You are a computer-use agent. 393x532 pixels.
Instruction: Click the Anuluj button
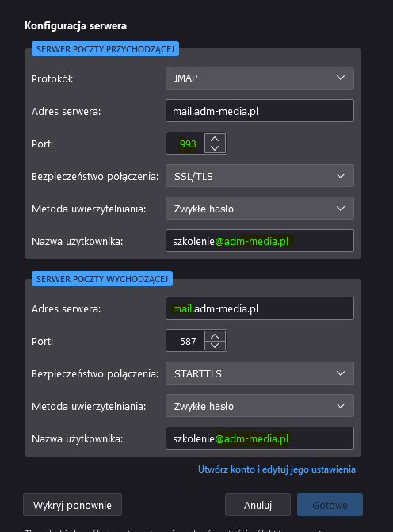(258, 505)
